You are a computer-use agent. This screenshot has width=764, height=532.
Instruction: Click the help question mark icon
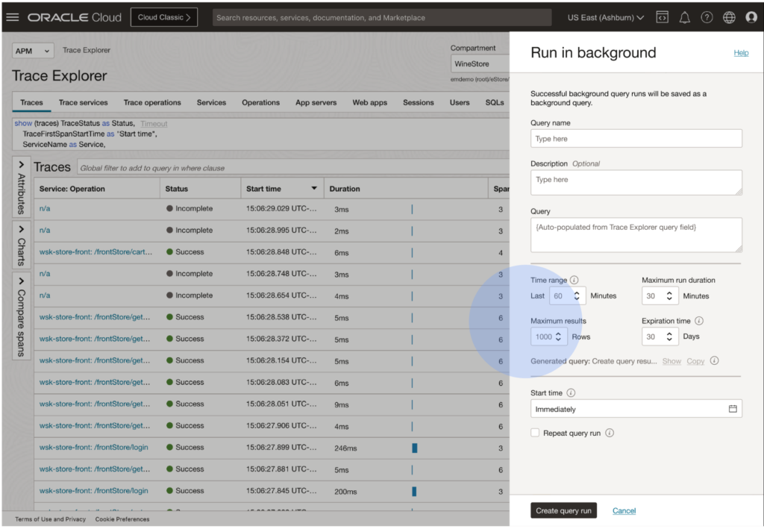707,17
